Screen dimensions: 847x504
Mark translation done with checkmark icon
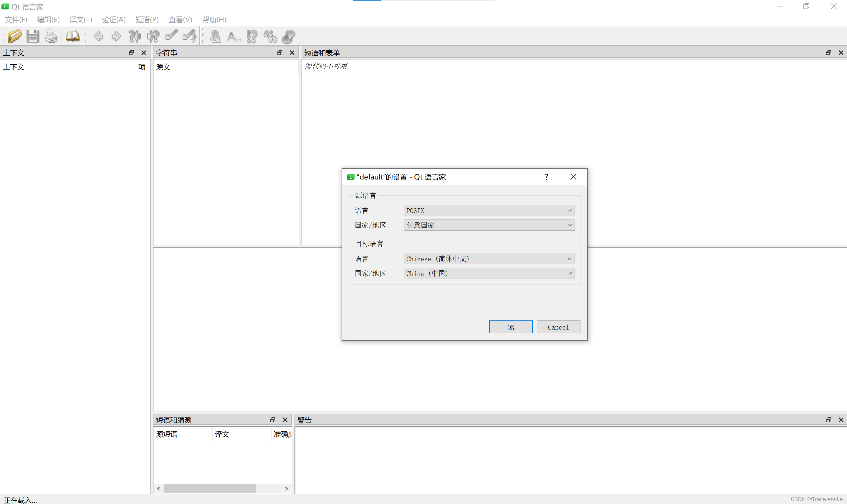pos(171,36)
